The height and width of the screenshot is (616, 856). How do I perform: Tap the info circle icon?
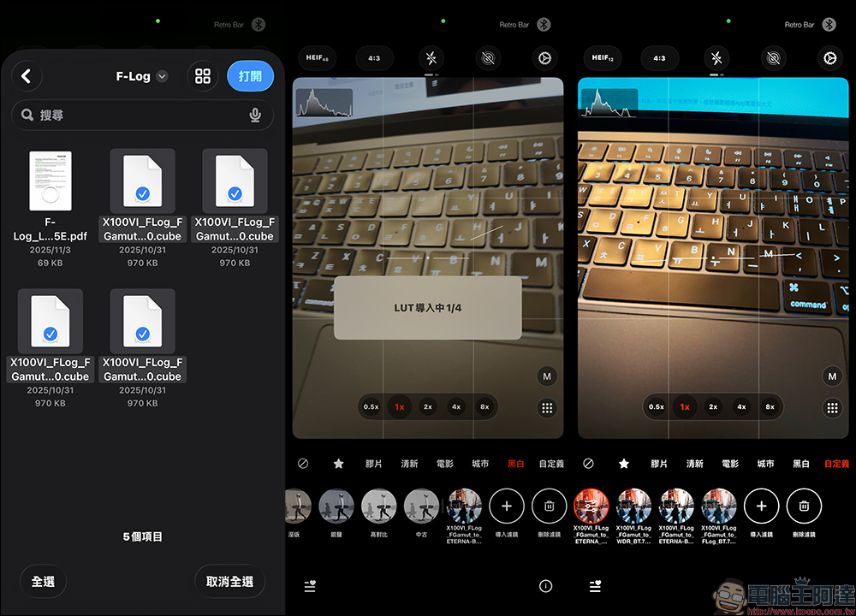pos(545,586)
